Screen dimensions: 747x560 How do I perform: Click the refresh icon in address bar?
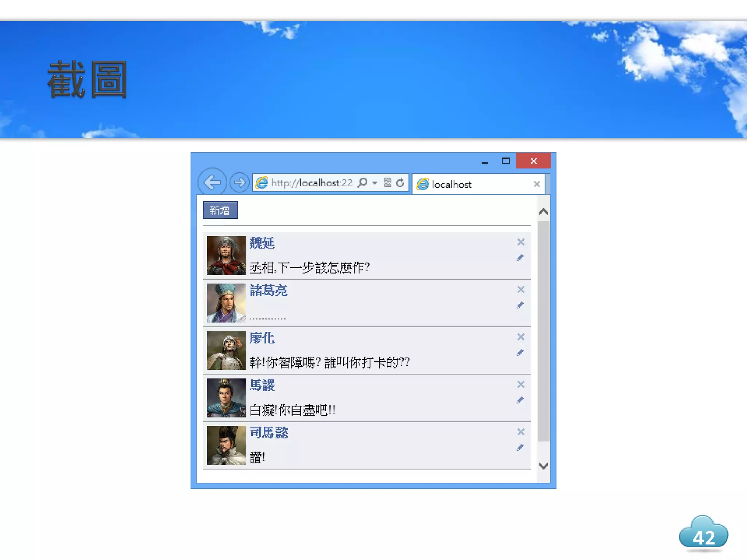(x=400, y=183)
